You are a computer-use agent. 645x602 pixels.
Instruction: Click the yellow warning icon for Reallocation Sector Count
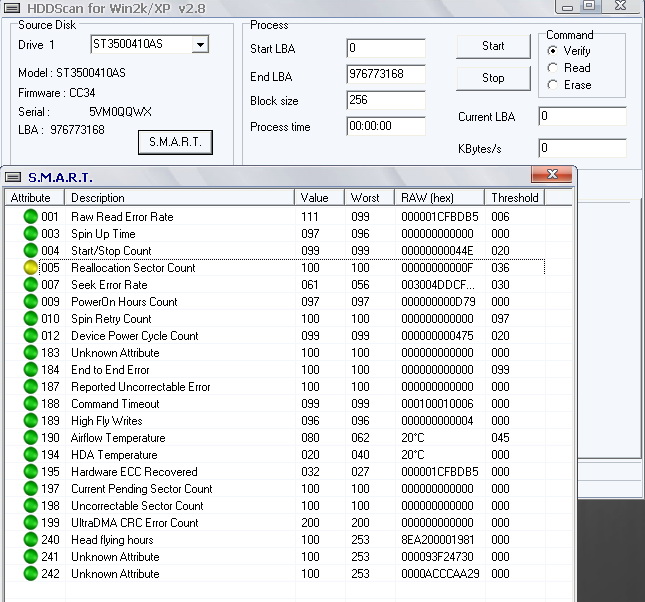click(30, 267)
